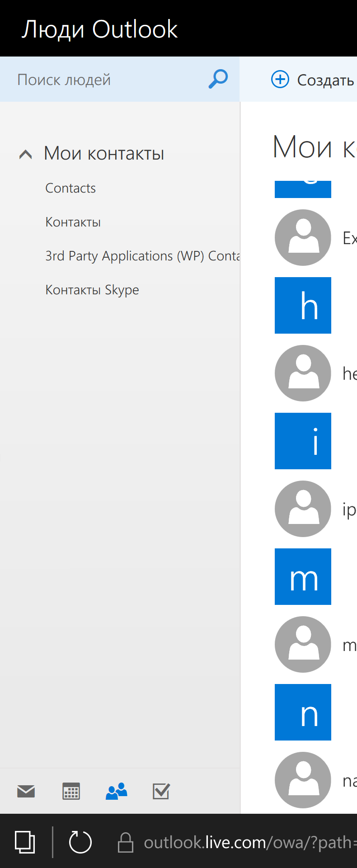Select contact avatar beside Ex
357x868 pixels.
(x=303, y=237)
